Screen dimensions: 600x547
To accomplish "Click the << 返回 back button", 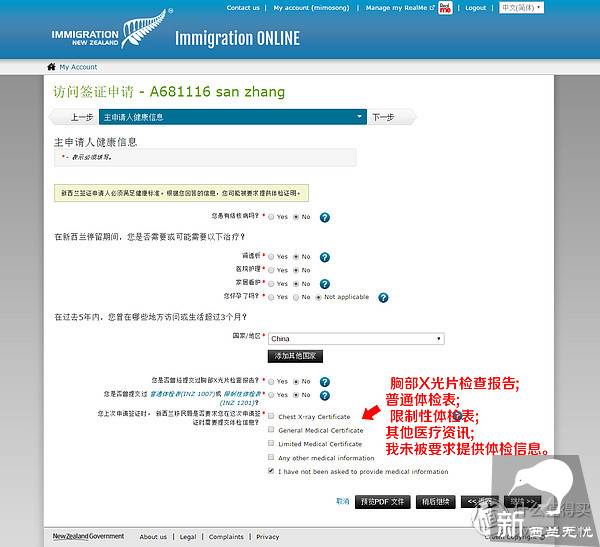I will tap(480, 502).
